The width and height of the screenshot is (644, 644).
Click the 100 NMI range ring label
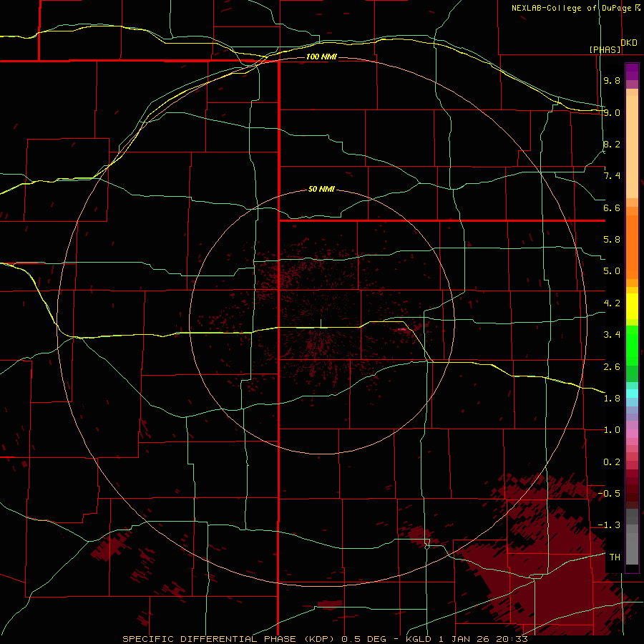tap(321, 57)
